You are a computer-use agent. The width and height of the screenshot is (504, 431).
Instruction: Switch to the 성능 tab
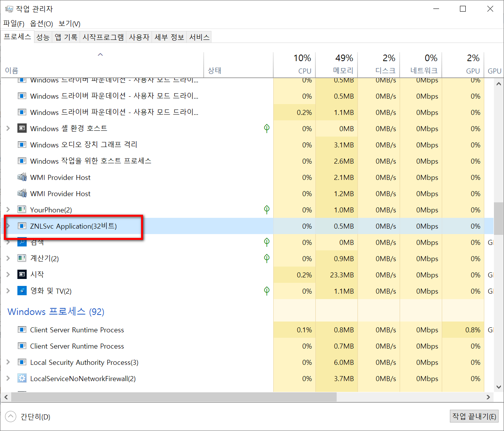43,37
